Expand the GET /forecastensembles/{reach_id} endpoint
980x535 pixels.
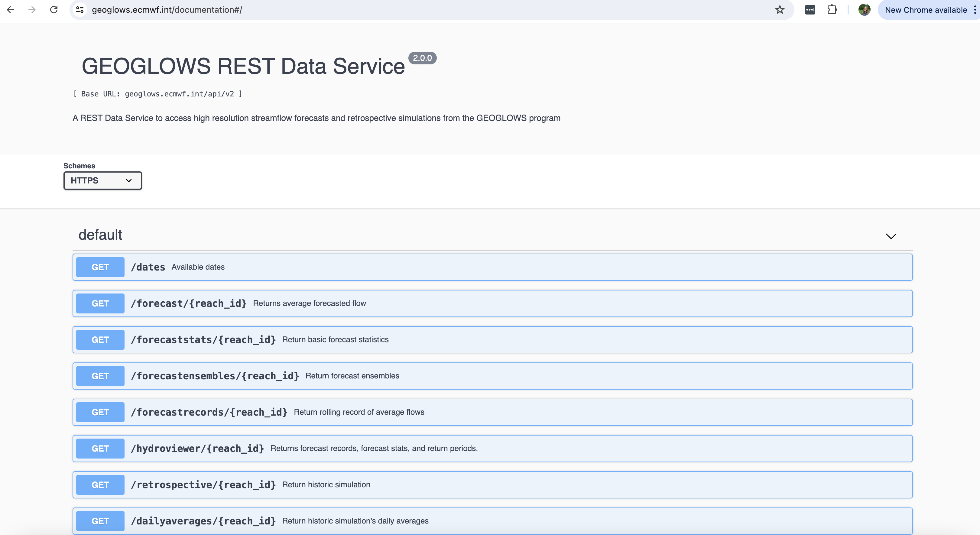pos(492,376)
